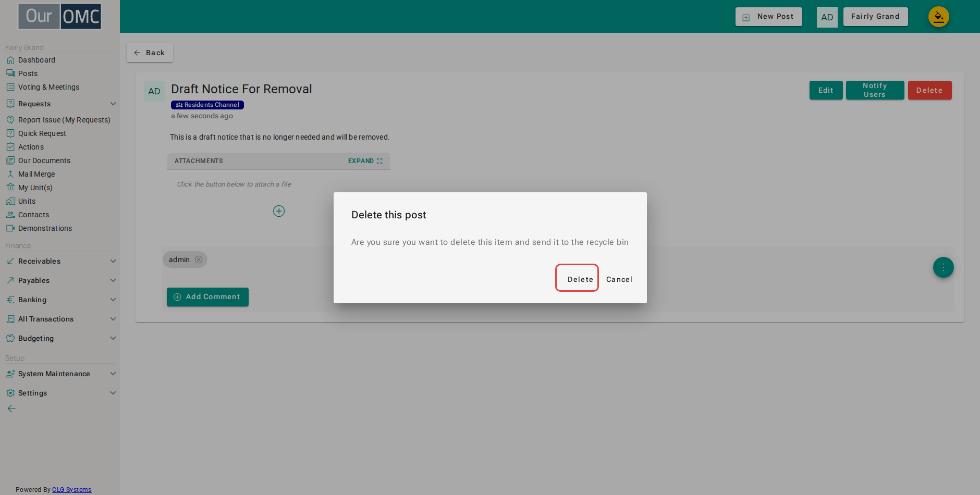The width and height of the screenshot is (980, 495).
Task: Collapse sidebar with the left arrow
Action: point(11,409)
